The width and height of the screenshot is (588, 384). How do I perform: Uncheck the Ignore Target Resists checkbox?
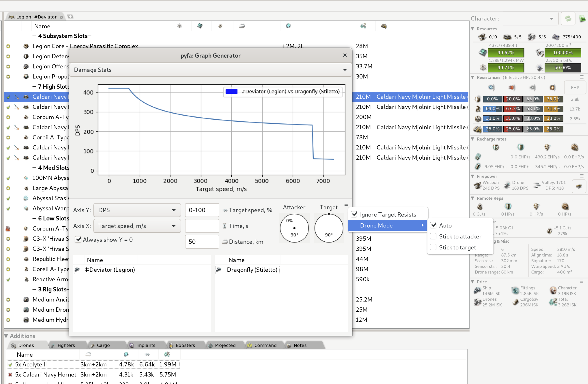(354, 214)
